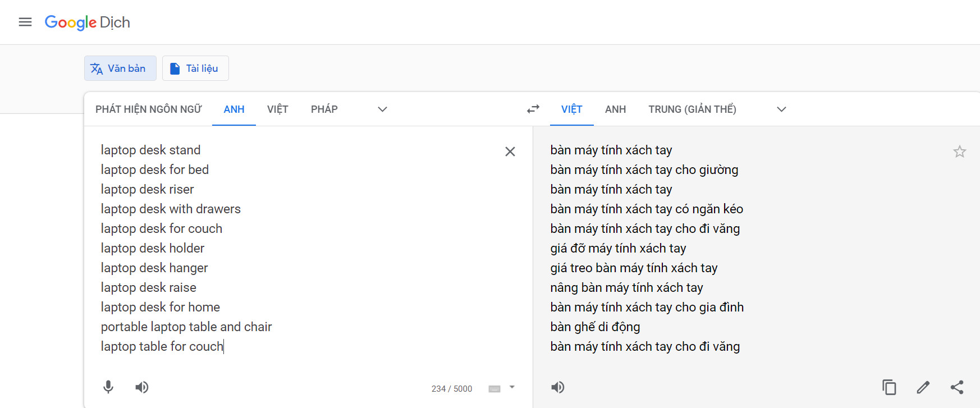Save translation with the star

[959, 152]
